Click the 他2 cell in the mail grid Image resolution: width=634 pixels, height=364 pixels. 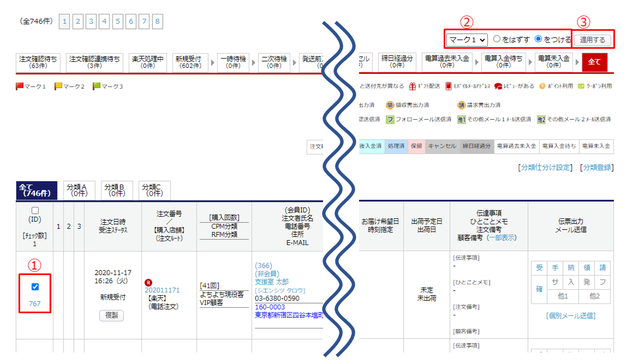tap(595, 296)
